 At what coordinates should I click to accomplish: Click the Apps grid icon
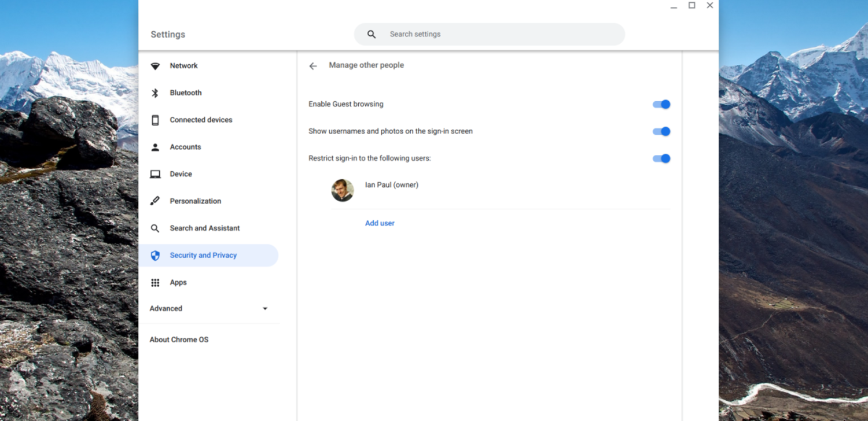tap(155, 283)
